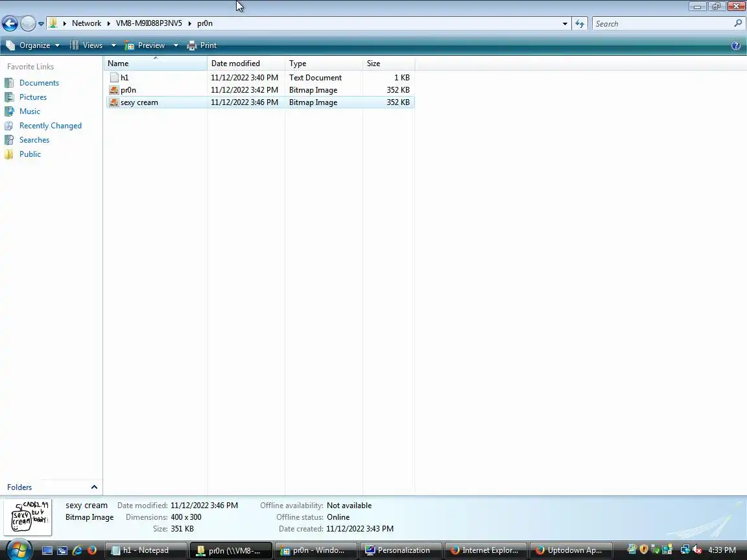This screenshot has height=560, width=747.
Task: Click Print in the toolbar
Action: click(x=202, y=45)
